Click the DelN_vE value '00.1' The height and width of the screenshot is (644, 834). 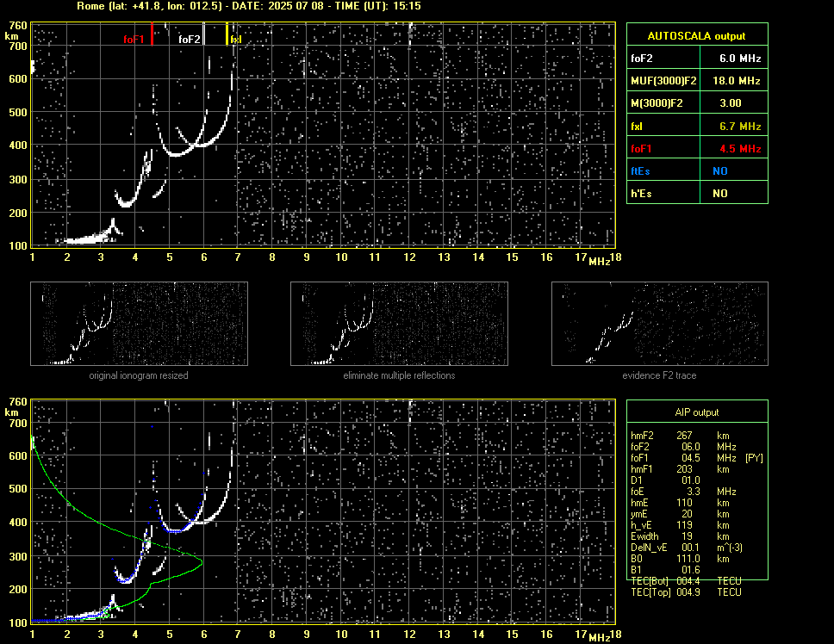click(x=691, y=548)
